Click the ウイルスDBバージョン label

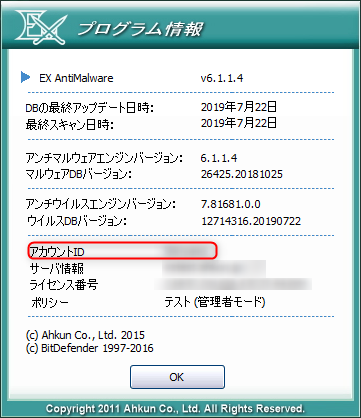pos(77,220)
